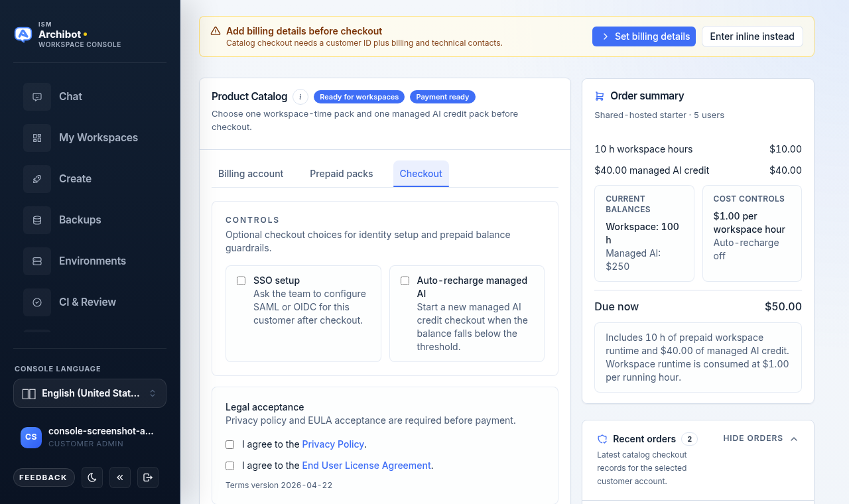Click the CS user avatar
The width and height of the screenshot is (849, 504).
(x=31, y=437)
